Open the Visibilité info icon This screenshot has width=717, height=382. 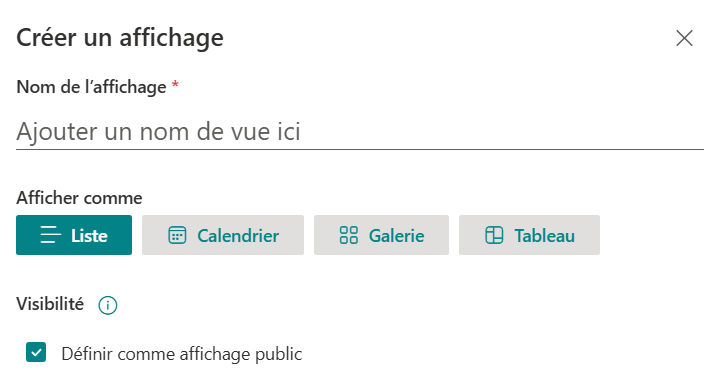coord(108,305)
